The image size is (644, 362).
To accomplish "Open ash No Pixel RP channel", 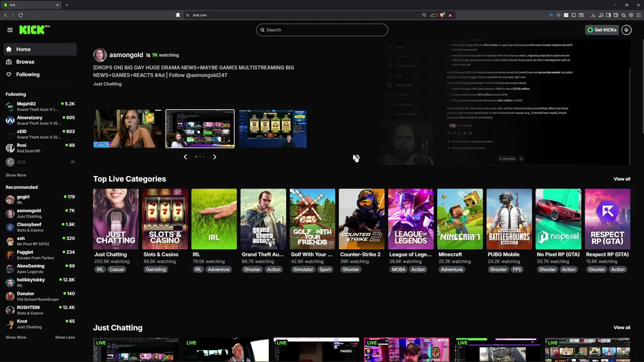I will [40, 241].
